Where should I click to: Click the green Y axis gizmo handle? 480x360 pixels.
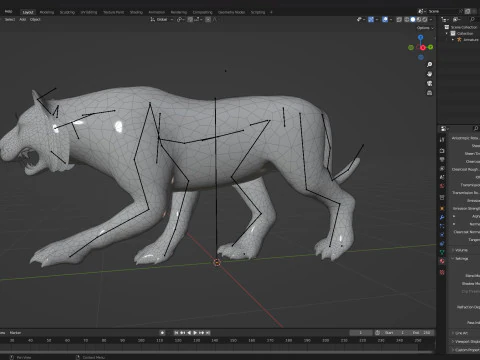[431, 47]
